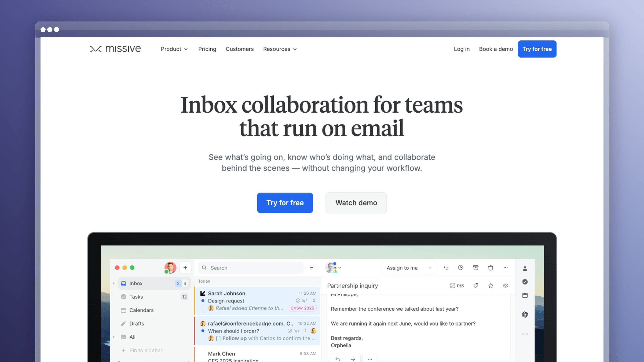Toggle the unread dot on When should I order?
The height and width of the screenshot is (362, 644).
[x=203, y=331]
